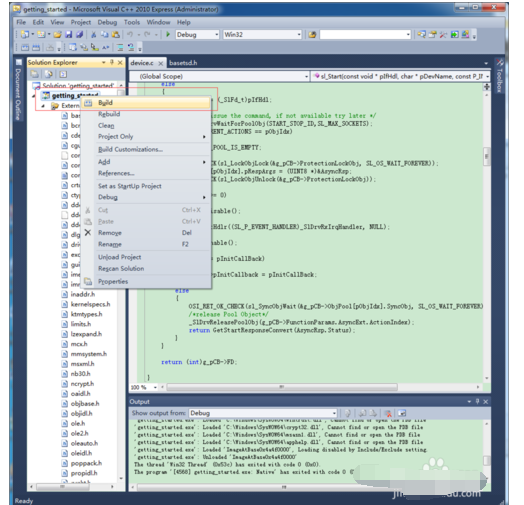Viewport: 524px width, 505px height.
Task: Open the Find combo box dropdown
Action: click(408, 34)
